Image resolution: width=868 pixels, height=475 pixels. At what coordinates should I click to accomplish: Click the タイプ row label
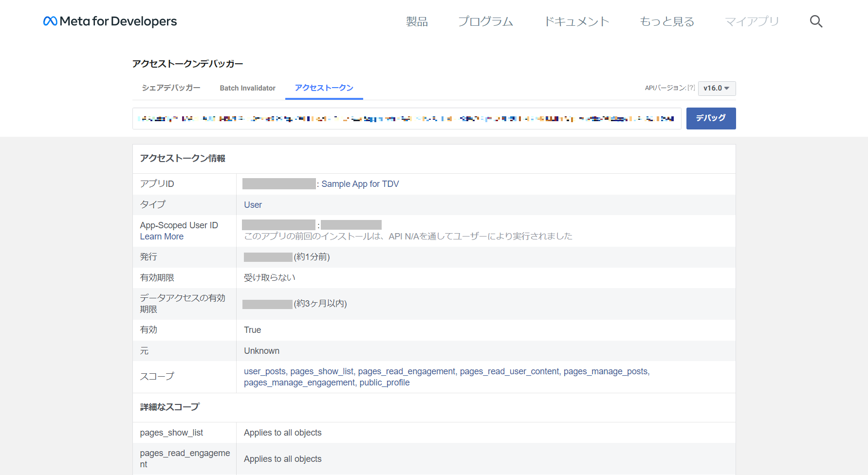[x=153, y=204]
